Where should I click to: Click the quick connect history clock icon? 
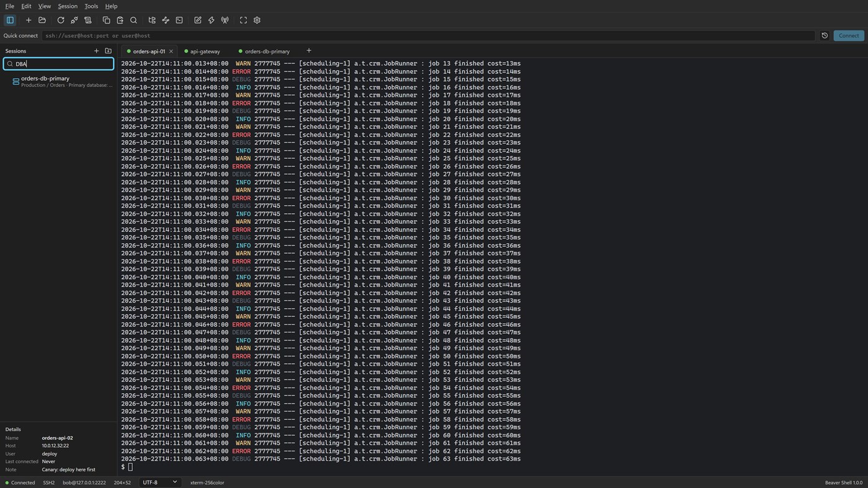click(x=825, y=36)
